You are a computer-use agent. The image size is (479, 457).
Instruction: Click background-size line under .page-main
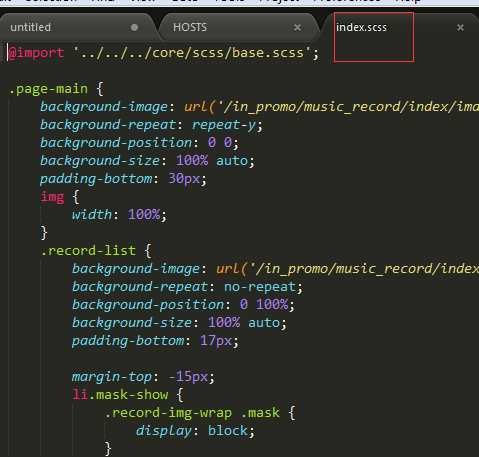pyautogui.click(x=147, y=161)
